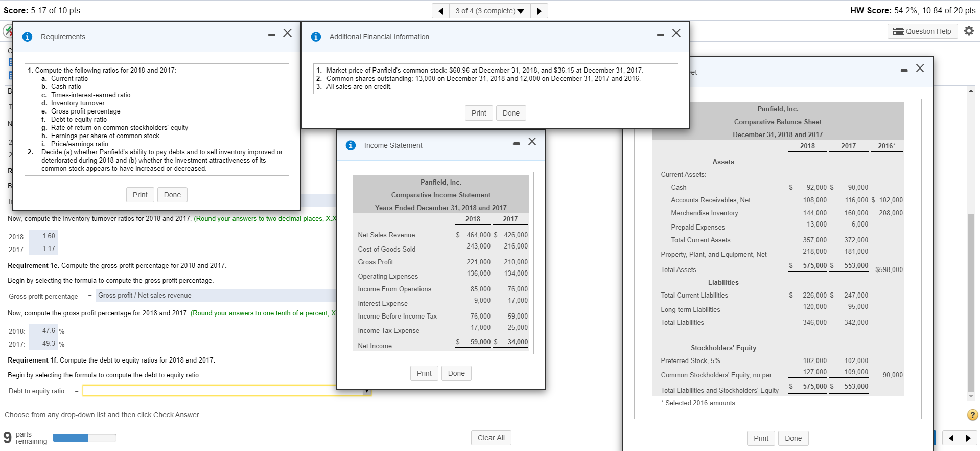980x451 pixels.
Task: Click the Requirements info icon
Action: pyautogui.click(x=28, y=37)
